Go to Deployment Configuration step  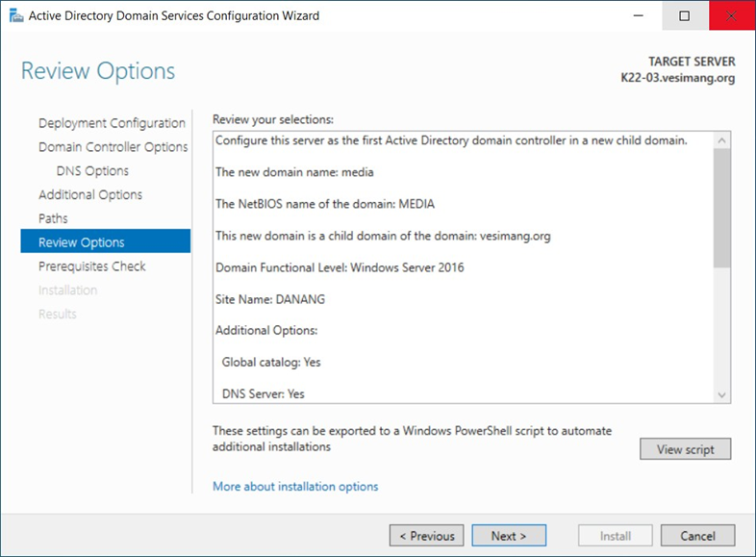point(112,123)
